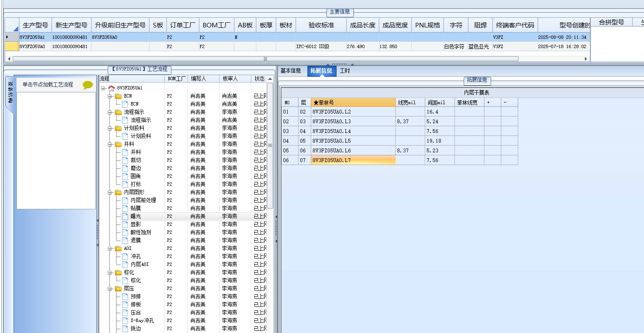
Task: Click the 棕化 folder icon
Action: [x=118, y=272]
